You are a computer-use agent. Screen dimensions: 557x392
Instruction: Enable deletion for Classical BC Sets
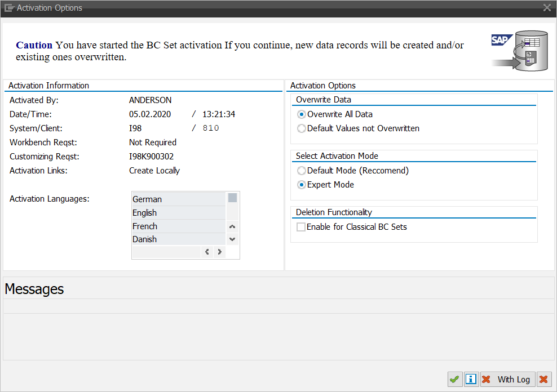coord(302,227)
